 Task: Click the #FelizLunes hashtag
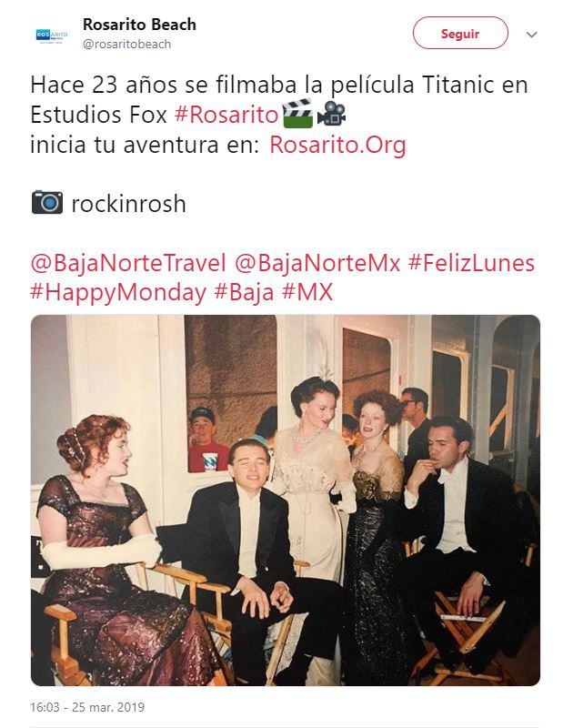(471, 263)
